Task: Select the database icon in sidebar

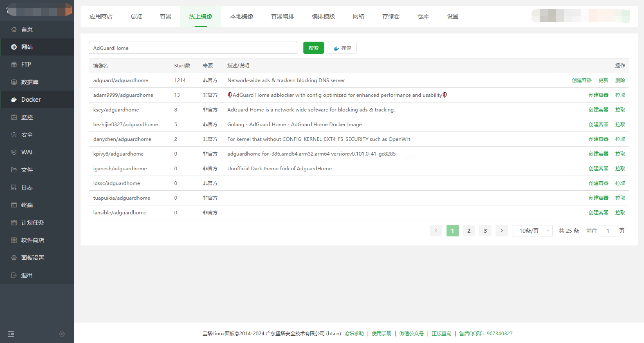Action: (14, 82)
